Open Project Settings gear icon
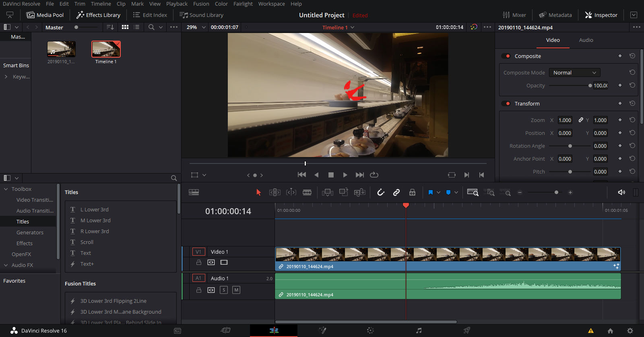 630,331
